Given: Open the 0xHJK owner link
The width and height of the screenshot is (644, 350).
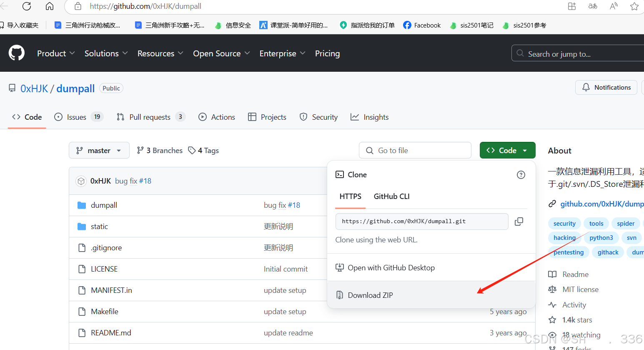Looking at the screenshot, I should click(x=34, y=88).
